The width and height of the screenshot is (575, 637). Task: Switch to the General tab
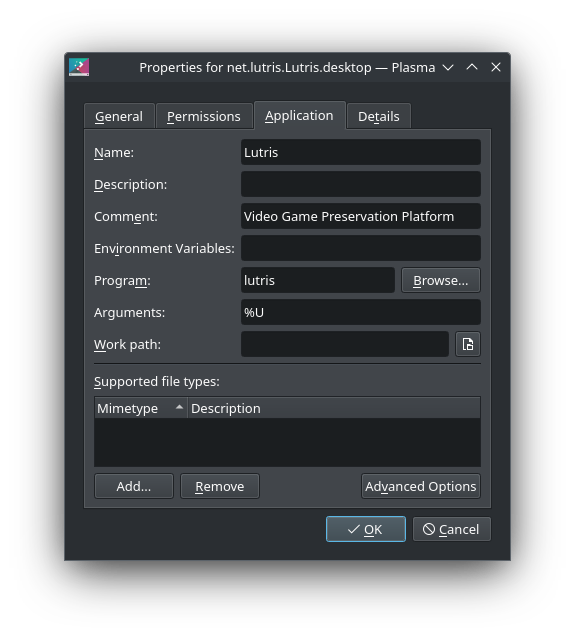[119, 117]
